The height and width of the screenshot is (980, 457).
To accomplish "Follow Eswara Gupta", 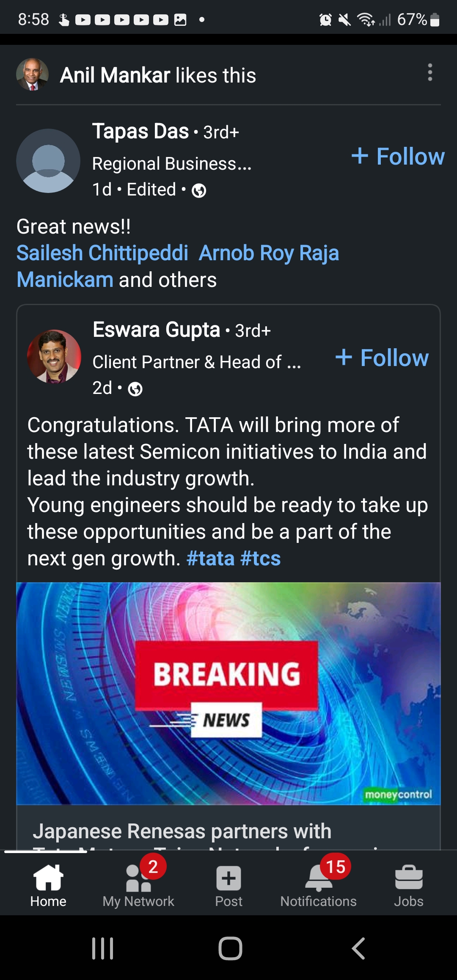I will pyautogui.click(x=382, y=358).
